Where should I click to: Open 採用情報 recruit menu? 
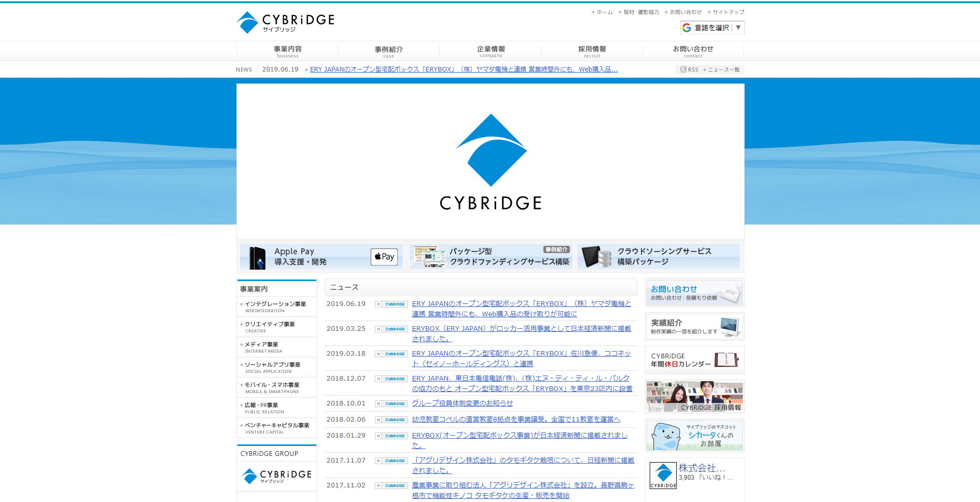point(592,51)
